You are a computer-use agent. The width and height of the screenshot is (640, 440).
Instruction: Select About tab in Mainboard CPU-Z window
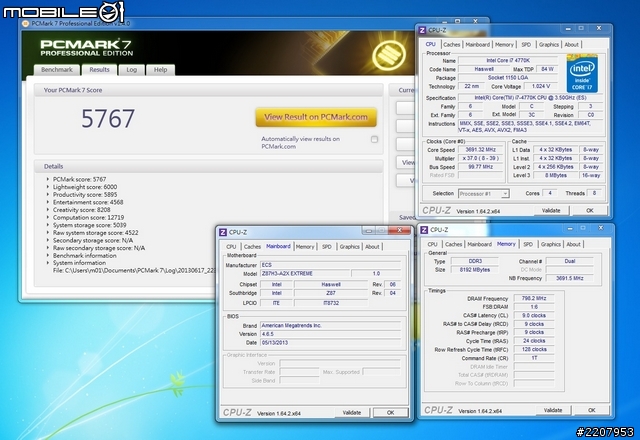[372, 247]
